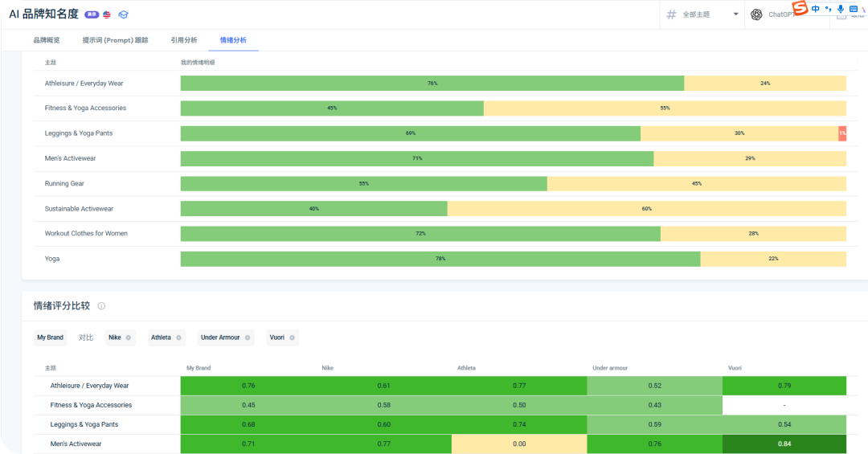This screenshot has width=868, height=454.
Task: Click the US flag region icon
Action: 107,15
